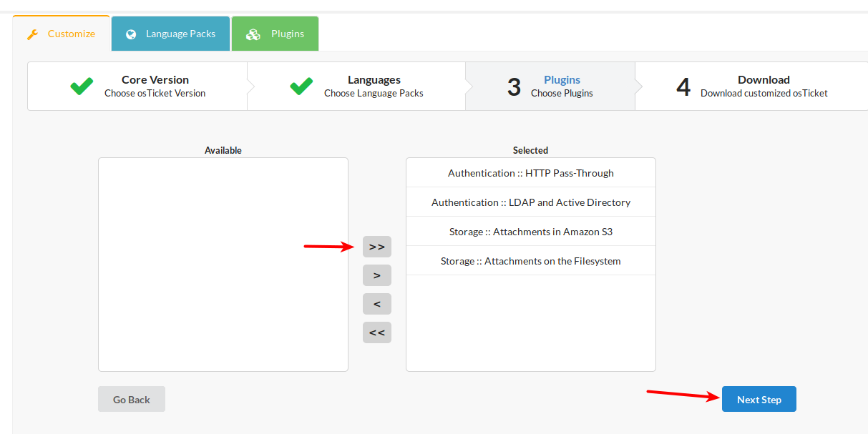Remove all plugins with the << button
Viewport: 868px width, 434px height.
tap(376, 332)
